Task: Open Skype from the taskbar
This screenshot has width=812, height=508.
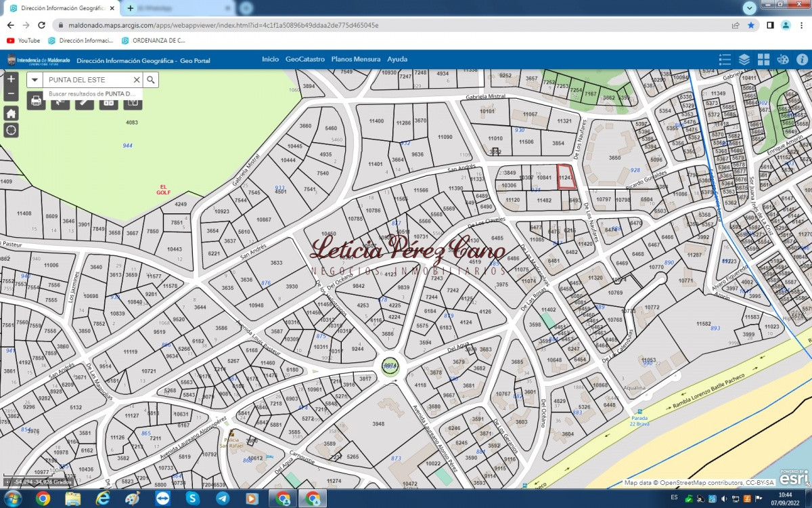Action: [x=192, y=499]
